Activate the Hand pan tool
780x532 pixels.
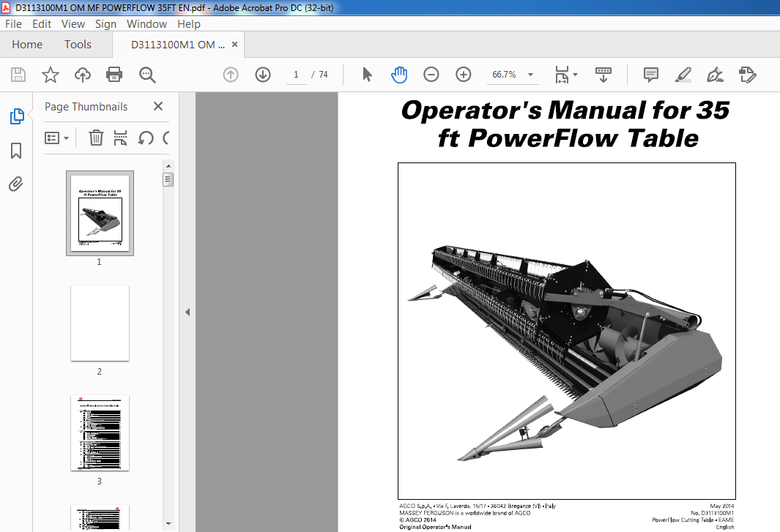coord(399,75)
